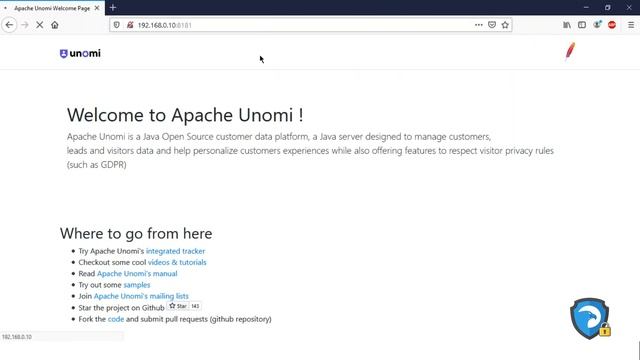Open the integrated tracker link
Viewport: 640px width, 360px height.
tap(176, 251)
